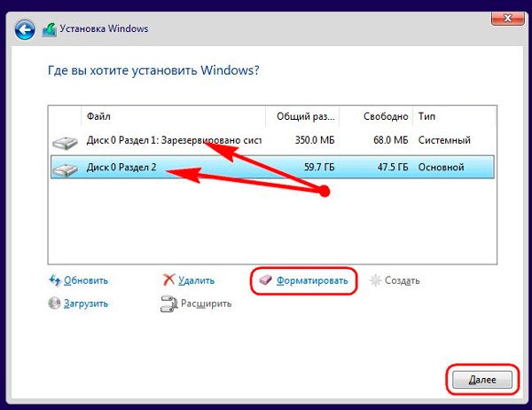Click the Основной type cell
This screenshot has height=410, width=532.
441,167
